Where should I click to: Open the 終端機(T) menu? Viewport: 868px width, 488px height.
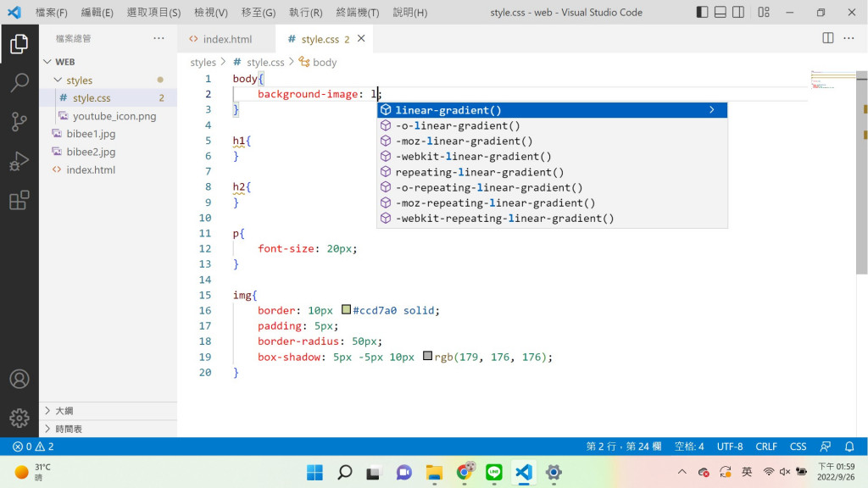pos(358,12)
